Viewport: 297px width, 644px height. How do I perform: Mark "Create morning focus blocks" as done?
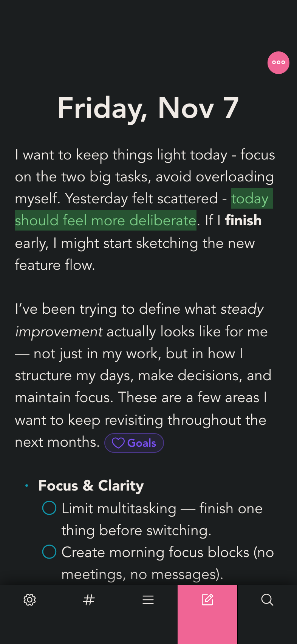[49, 551]
